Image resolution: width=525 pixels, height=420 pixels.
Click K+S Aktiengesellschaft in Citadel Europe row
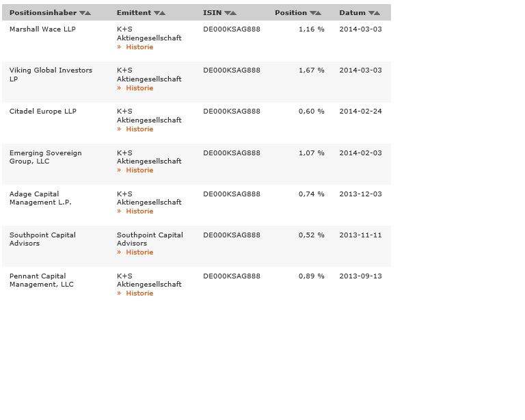(x=149, y=116)
